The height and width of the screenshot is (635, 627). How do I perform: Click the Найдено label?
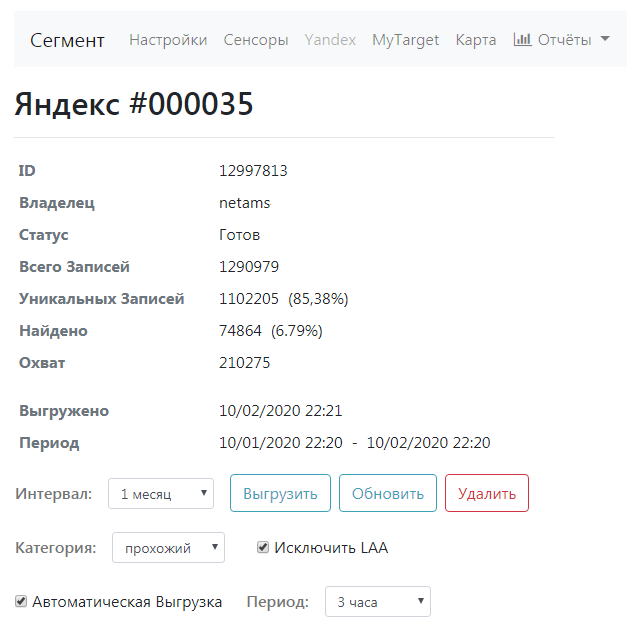53,330
